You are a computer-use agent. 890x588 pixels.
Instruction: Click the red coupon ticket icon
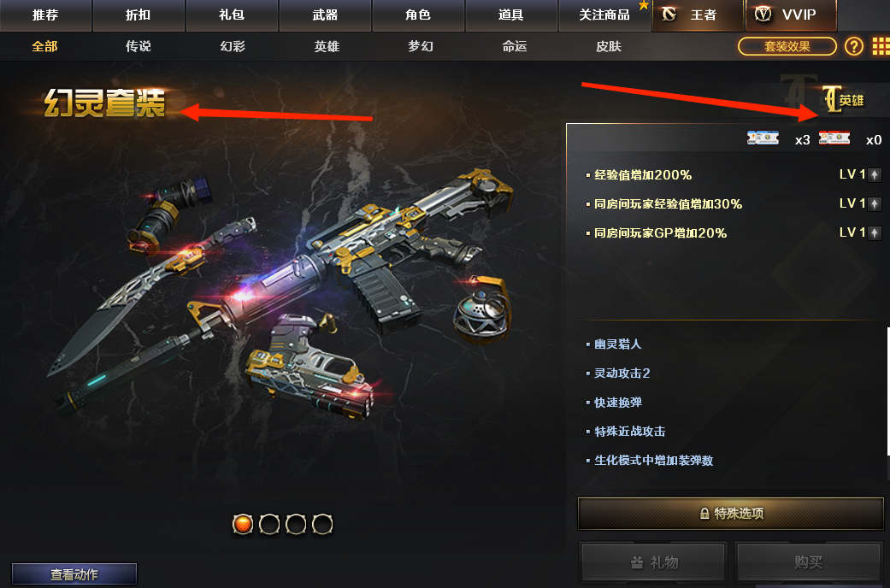(834, 138)
